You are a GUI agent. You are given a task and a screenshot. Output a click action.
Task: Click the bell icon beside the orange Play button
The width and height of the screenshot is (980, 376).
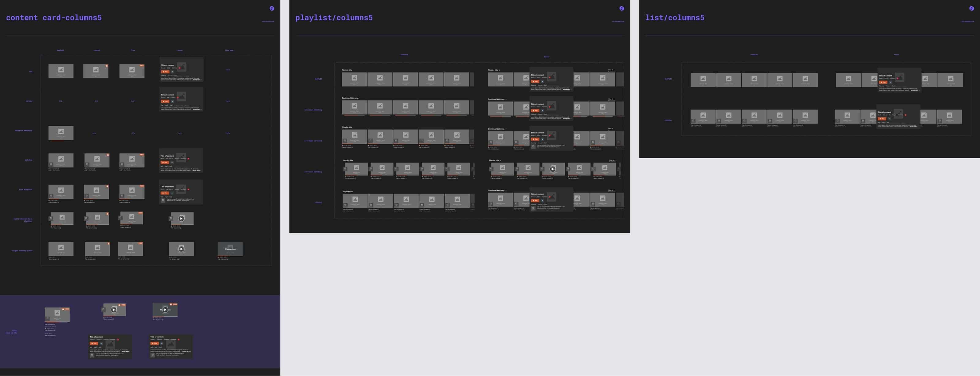(x=173, y=193)
